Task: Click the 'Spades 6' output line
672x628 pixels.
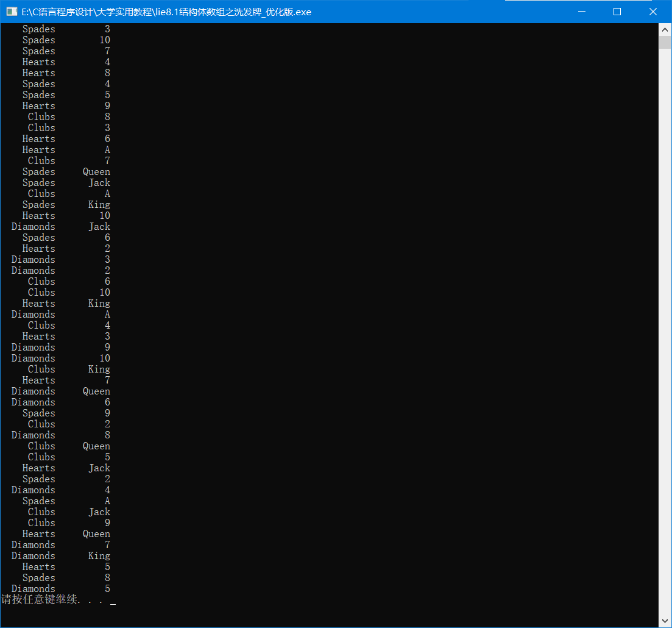Action: [66, 238]
